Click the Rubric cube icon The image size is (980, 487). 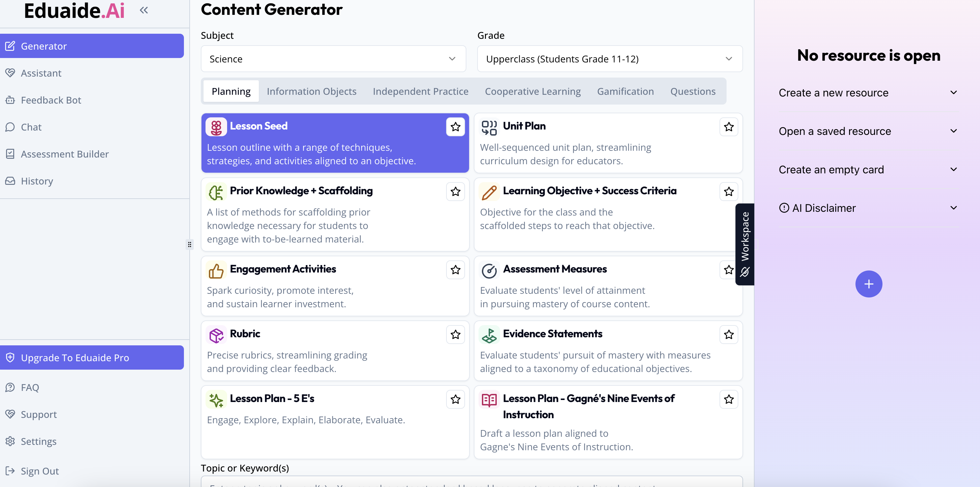point(216,335)
